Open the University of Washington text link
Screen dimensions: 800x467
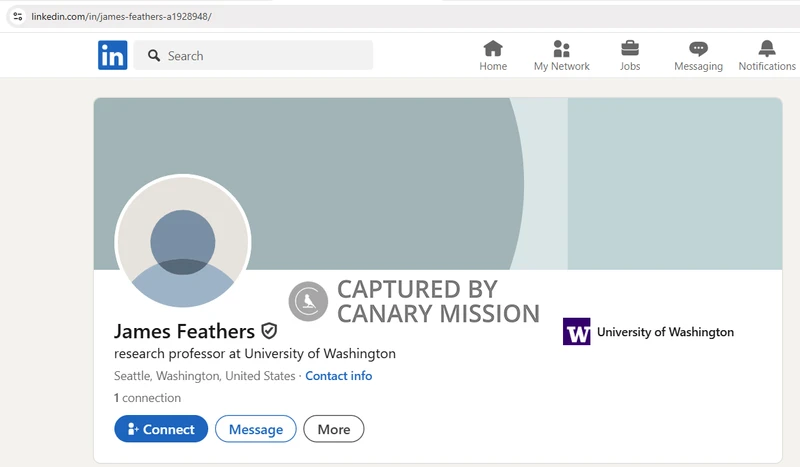point(665,332)
